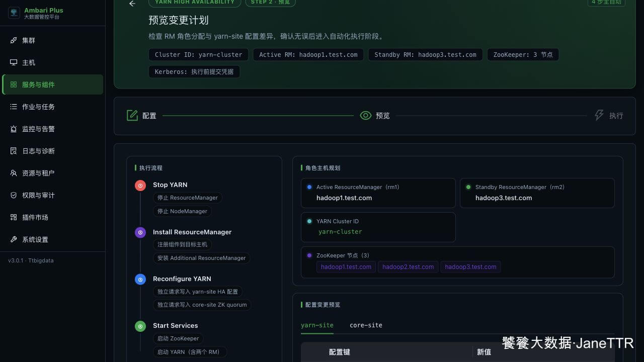Select the hadoop1.test.com ZooKeeper node tag

click(346, 267)
